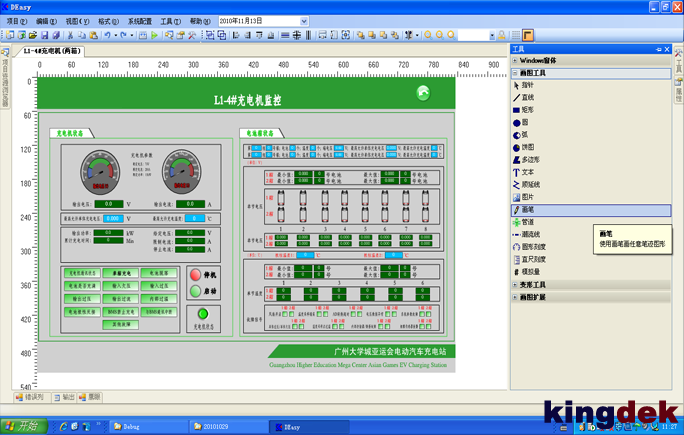Choose the 饼图 pie chart tool
This screenshot has height=435, width=684.
(x=527, y=147)
